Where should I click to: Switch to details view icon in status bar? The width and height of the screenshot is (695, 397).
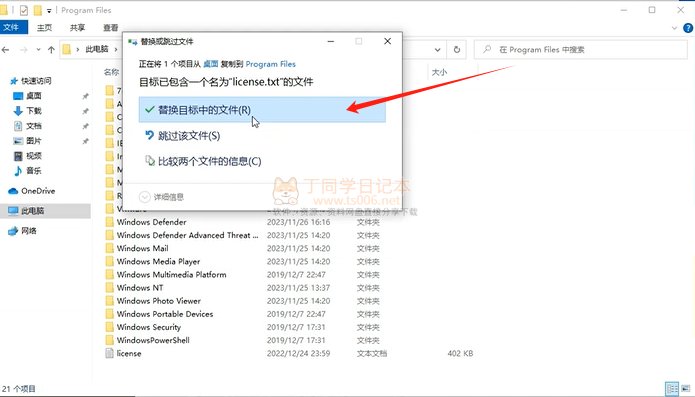pos(672,389)
